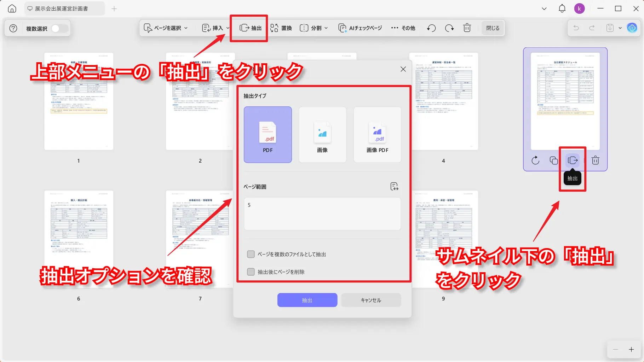Click extract icon under page 5 thumbnail

click(x=573, y=160)
